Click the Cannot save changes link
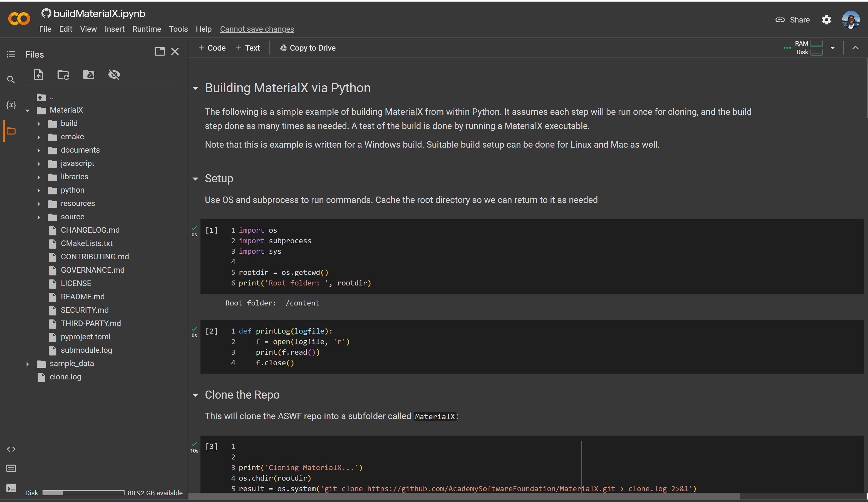Screen dimensions: 868x502 tap(257, 29)
